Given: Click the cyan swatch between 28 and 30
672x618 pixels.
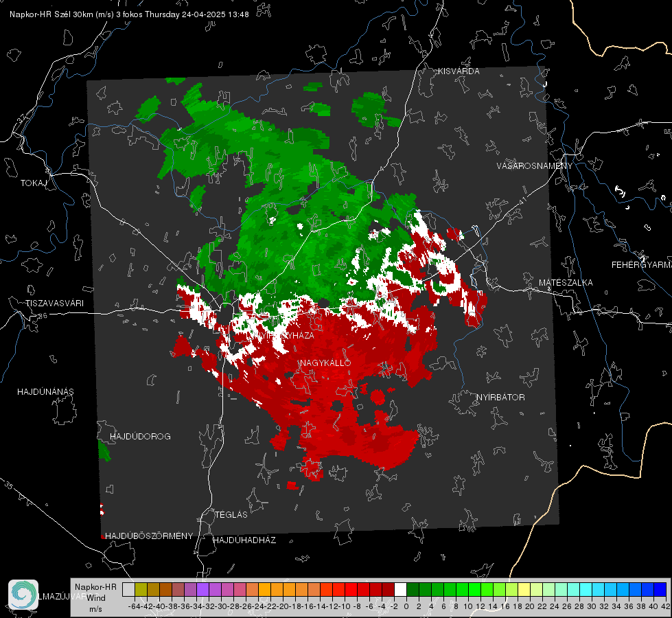Looking at the screenshot, I should [x=586, y=589].
